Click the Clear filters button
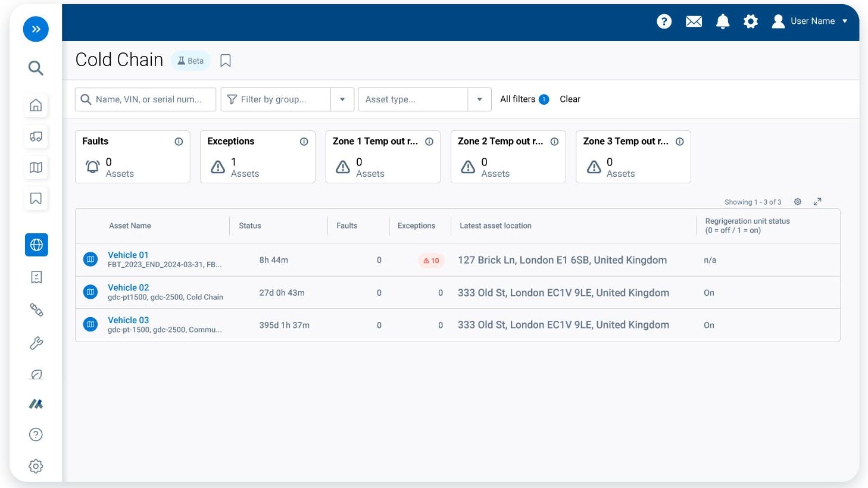The width and height of the screenshot is (868, 488). [570, 99]
